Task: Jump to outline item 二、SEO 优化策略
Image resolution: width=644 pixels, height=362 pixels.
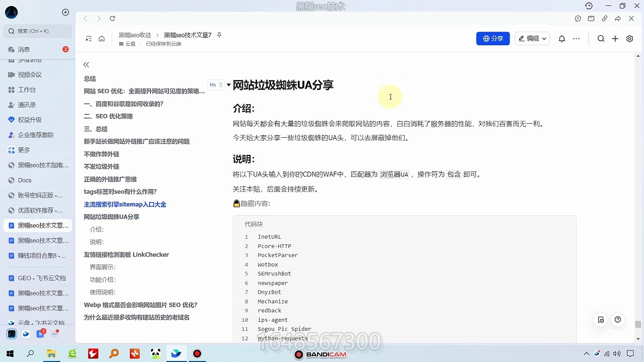Action: [x=108, y=116]
